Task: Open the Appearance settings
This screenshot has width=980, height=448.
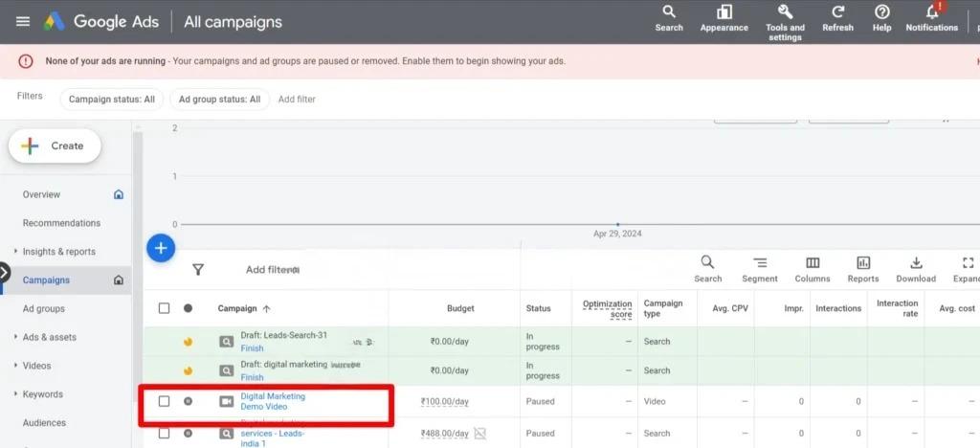Action: (724, 19)
